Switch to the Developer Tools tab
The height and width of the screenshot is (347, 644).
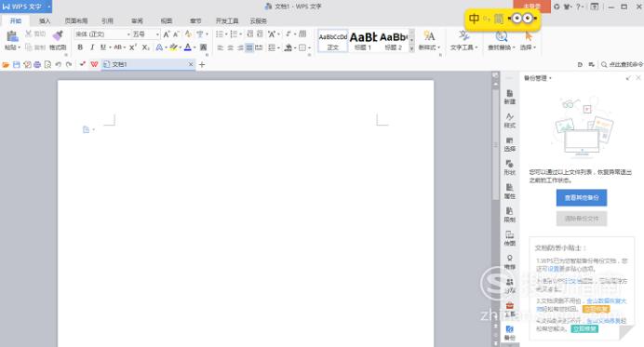click(x=227, y=21)
